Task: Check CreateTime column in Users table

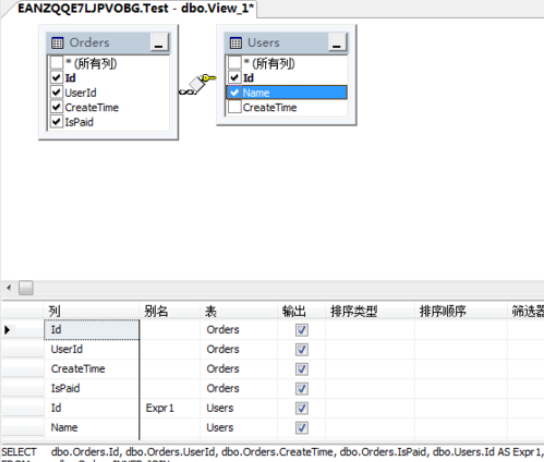Action: [x=234, y=107]
